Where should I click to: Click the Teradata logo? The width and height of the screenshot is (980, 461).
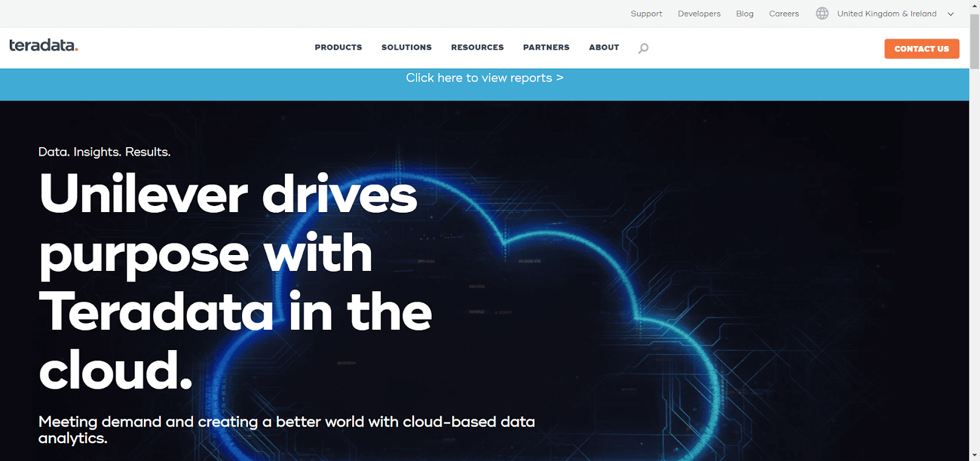[43, 45]
